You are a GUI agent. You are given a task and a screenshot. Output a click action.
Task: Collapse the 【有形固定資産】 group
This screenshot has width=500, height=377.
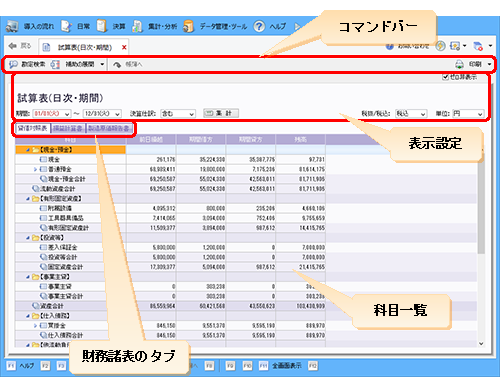pyautogui.click(x=28, y=199)
